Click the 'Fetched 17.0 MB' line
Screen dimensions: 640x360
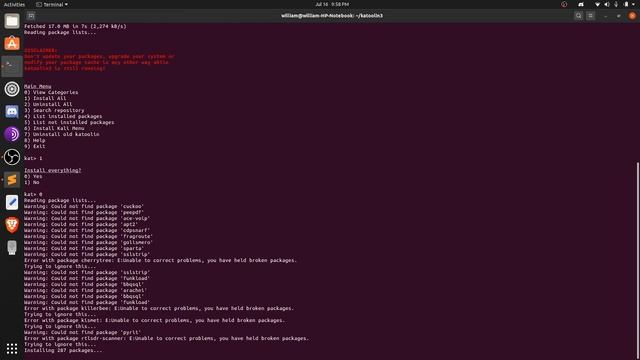(x=75, y=26)
